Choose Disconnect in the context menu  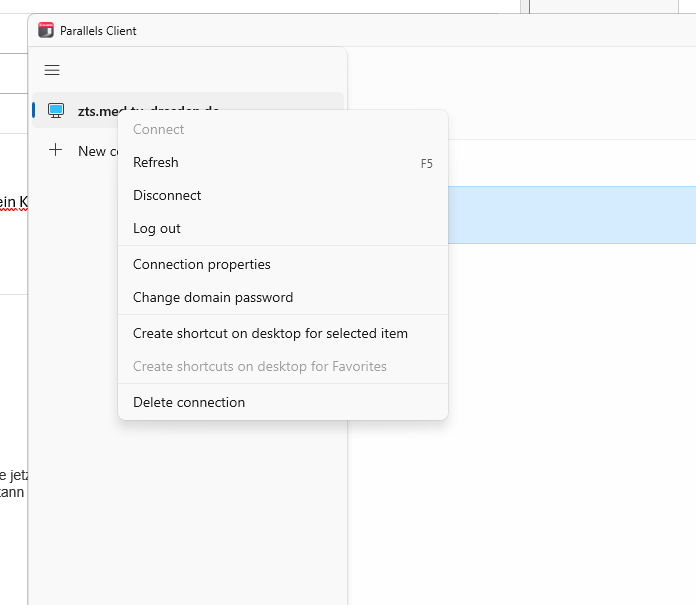(x=167, y=195)
